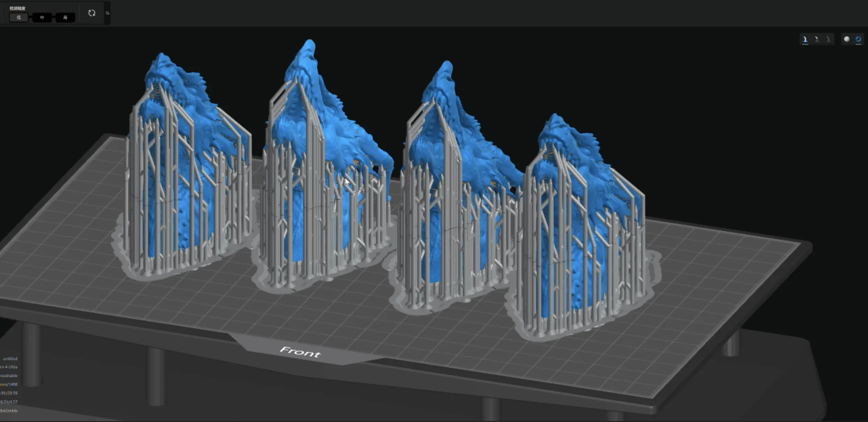
Task: Select the third dimmed support display icon
Action: pyautogui.click(x=828, y=39)
